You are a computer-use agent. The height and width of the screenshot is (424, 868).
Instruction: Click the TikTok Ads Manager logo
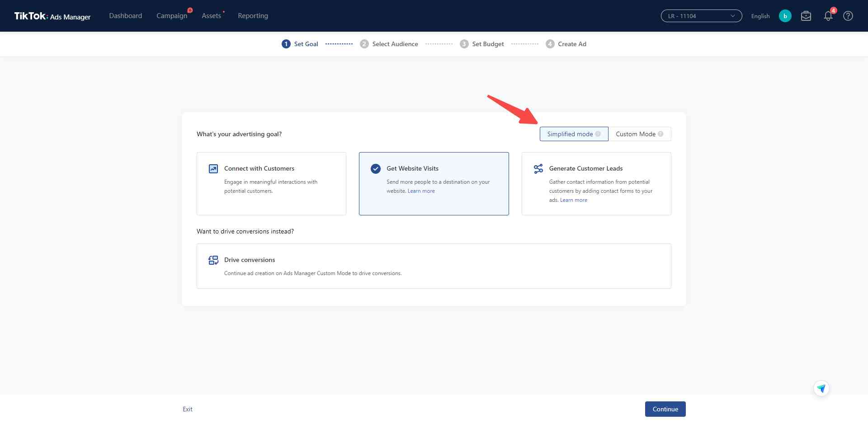52,16
